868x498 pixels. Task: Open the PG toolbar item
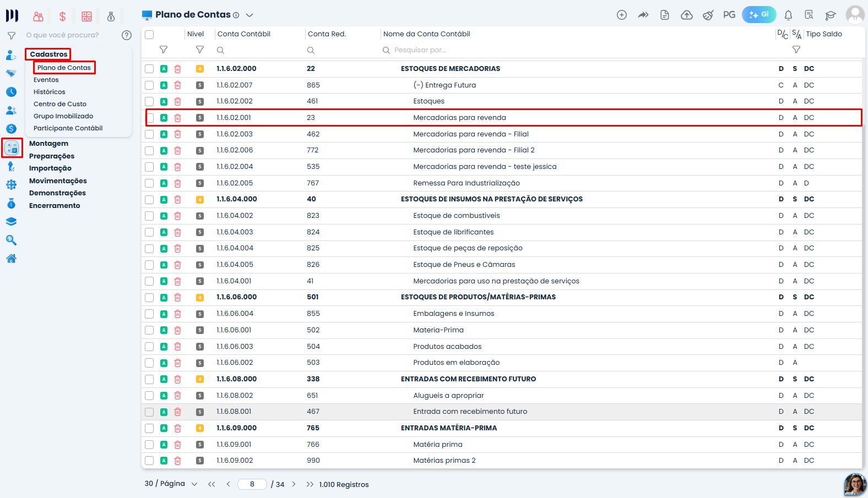[729, 15]
